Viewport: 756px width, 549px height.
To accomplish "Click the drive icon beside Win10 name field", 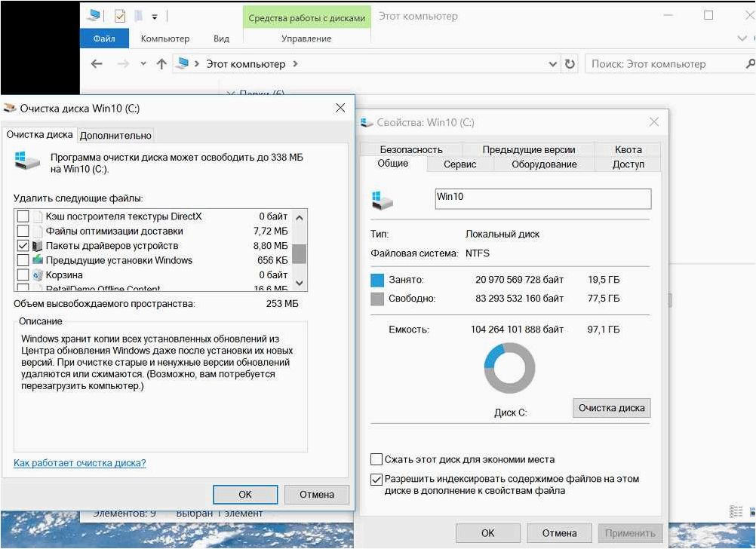I will 383,200.
